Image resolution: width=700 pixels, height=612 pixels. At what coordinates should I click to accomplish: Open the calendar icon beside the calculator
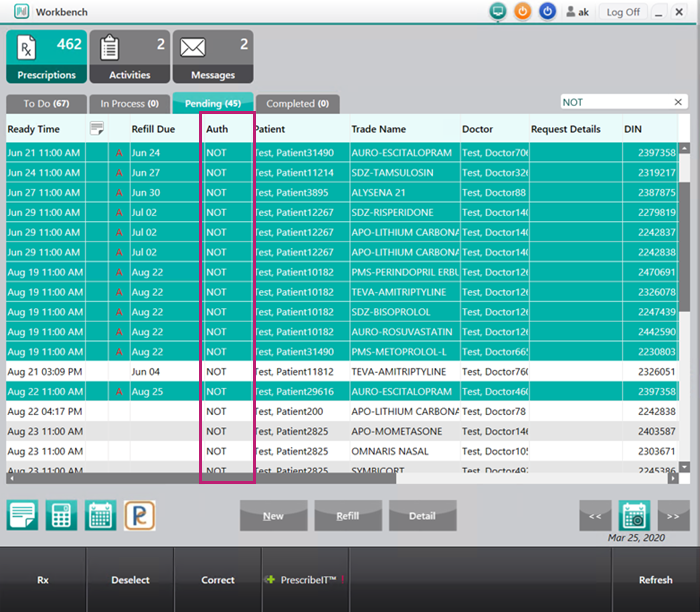[x=100, y=516]
